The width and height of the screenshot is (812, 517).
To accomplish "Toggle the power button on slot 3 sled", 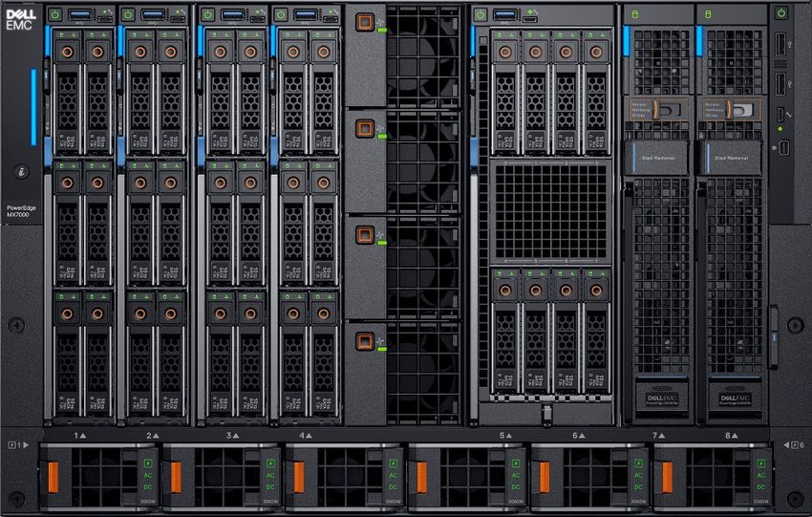I will [x=207, y=14].
